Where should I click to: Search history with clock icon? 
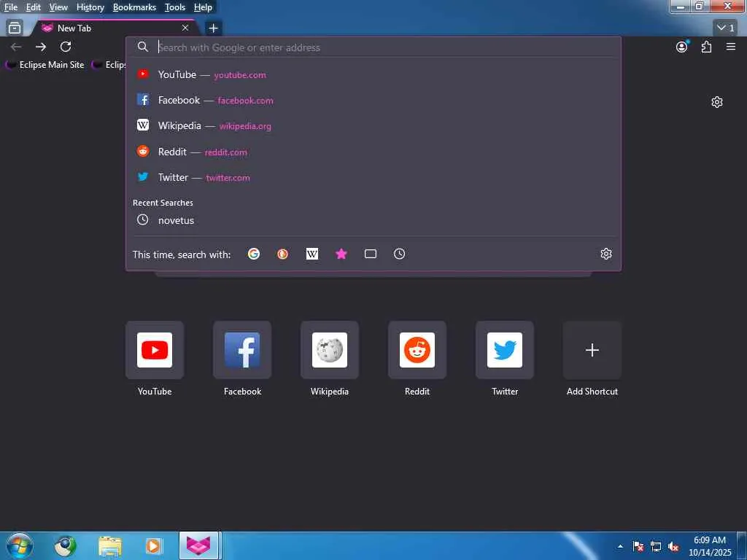[399, 254]
